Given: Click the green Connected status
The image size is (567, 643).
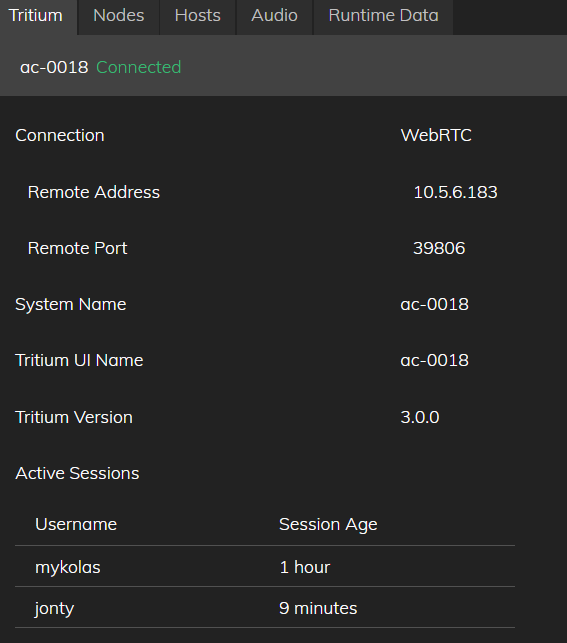Looking at the screenshot, I should [x=139, y=67].
